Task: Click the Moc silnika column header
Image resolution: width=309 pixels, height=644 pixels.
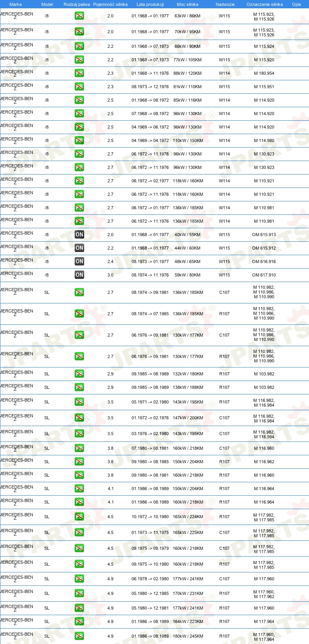Action: 188,4
